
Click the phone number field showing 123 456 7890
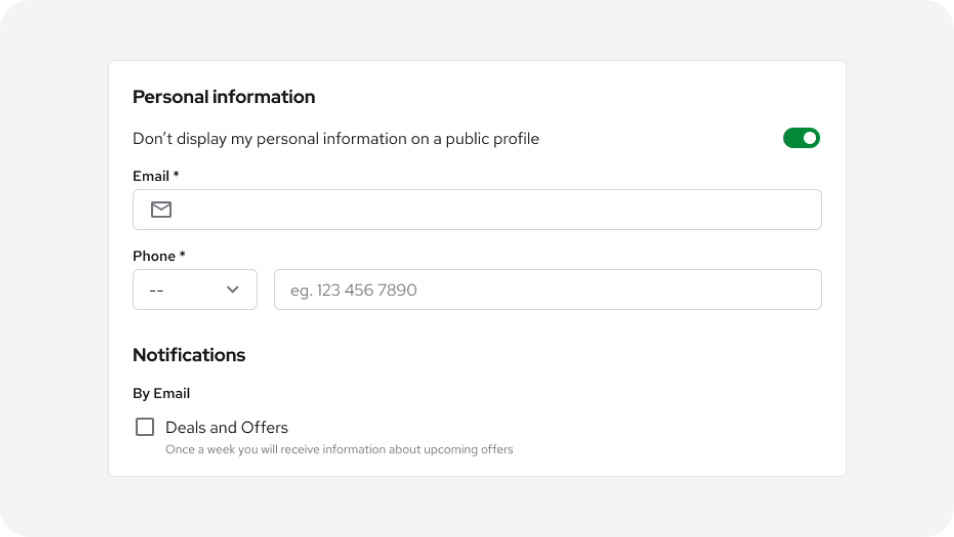(548, 289)
